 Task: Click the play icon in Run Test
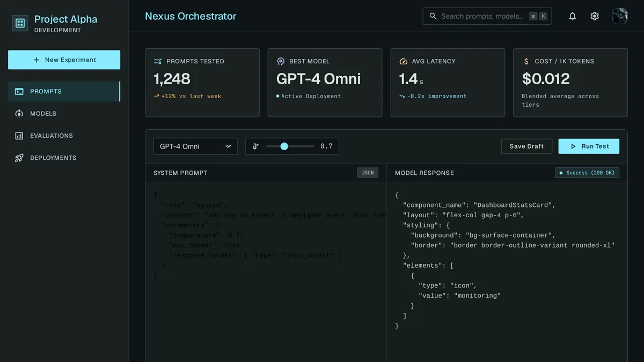573,146
